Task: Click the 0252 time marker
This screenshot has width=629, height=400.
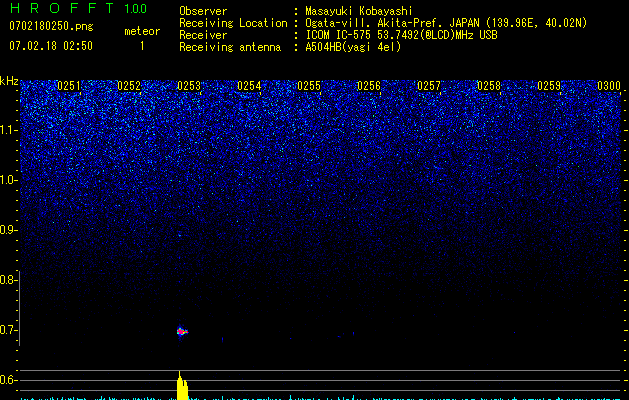Action: tap(129, 86)
